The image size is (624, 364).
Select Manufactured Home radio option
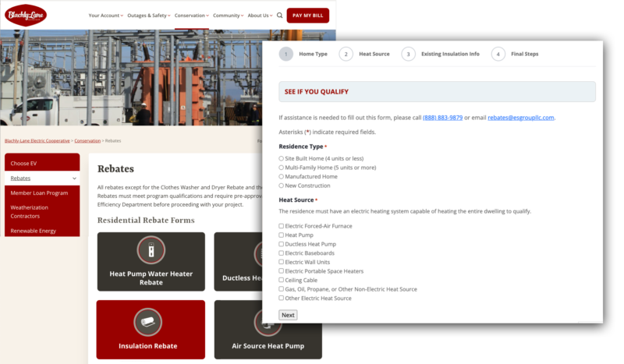282,177
